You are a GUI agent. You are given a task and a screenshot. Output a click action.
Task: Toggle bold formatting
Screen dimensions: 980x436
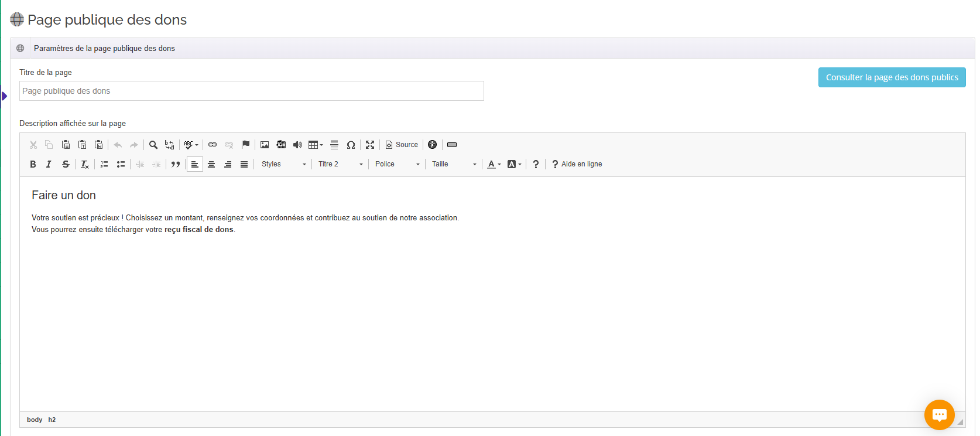point(33,164)
